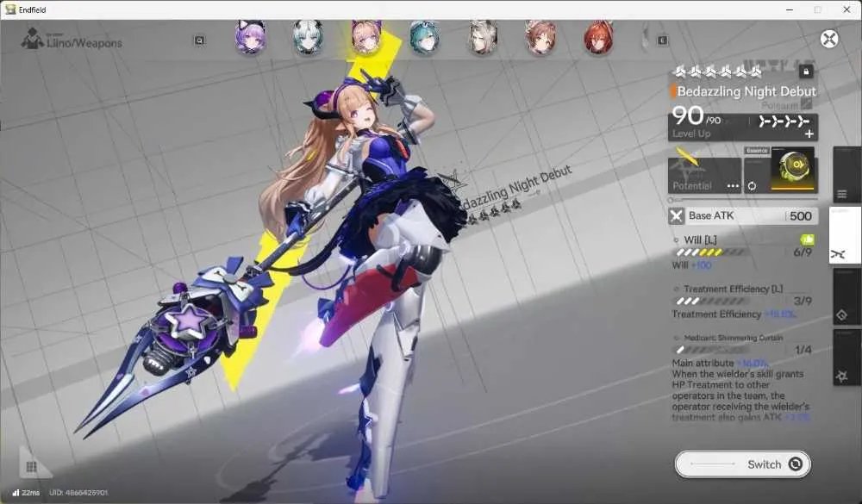Click the grid menu icon at bottom left
Image resolution: width=862 pixels, height=504 pixels.
click(x=31, y=467)
